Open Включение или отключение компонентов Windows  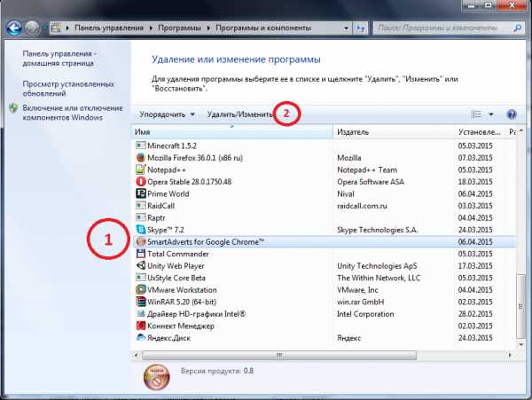pos(73,113)
